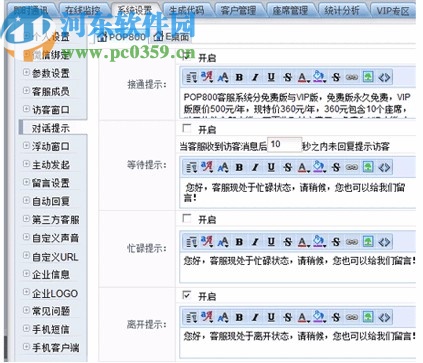Pick background color in 等待提示 editor
This screenshot has width=423, height=363.
pyautogui.click(x=319, y=167)
